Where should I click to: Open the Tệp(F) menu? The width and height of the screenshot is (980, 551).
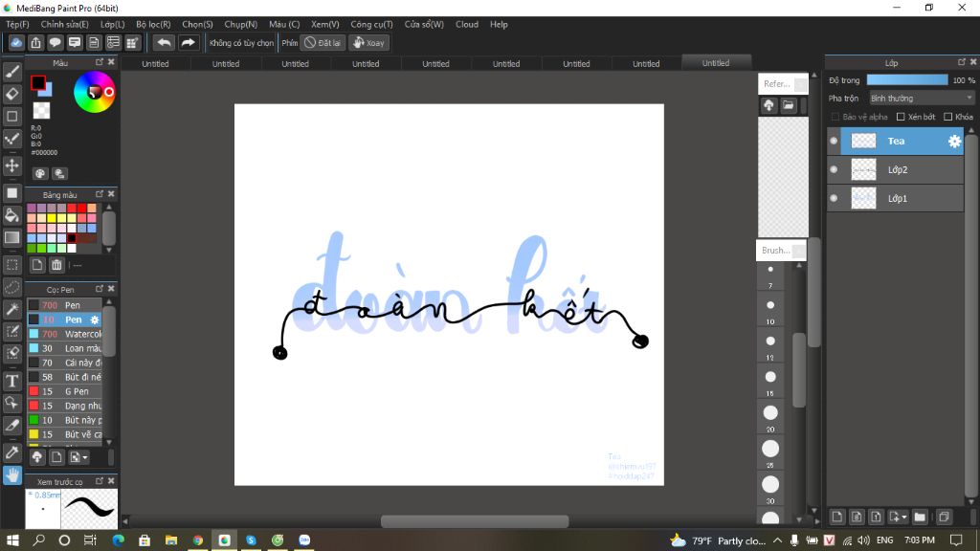(17, 24)
